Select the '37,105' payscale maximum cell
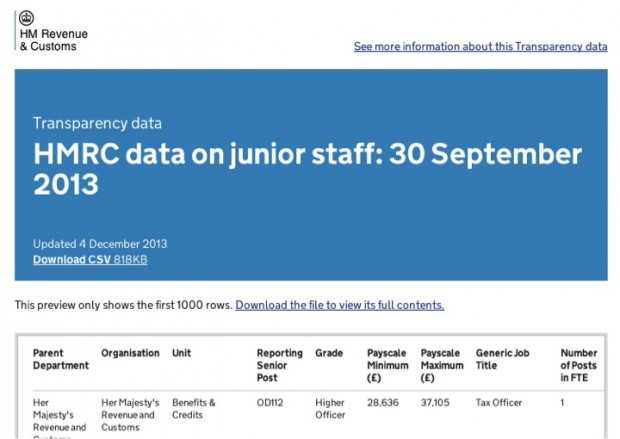 (435, 403)
